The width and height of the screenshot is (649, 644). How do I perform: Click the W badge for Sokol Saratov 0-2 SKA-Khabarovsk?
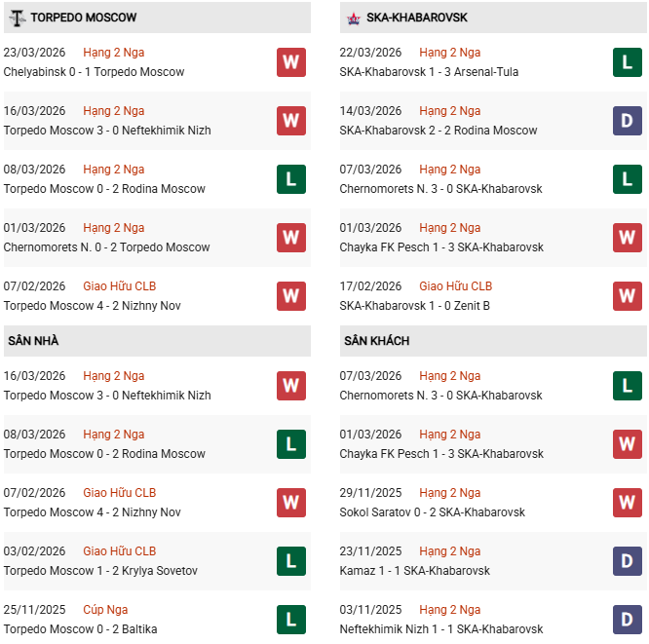pos(627,503)
